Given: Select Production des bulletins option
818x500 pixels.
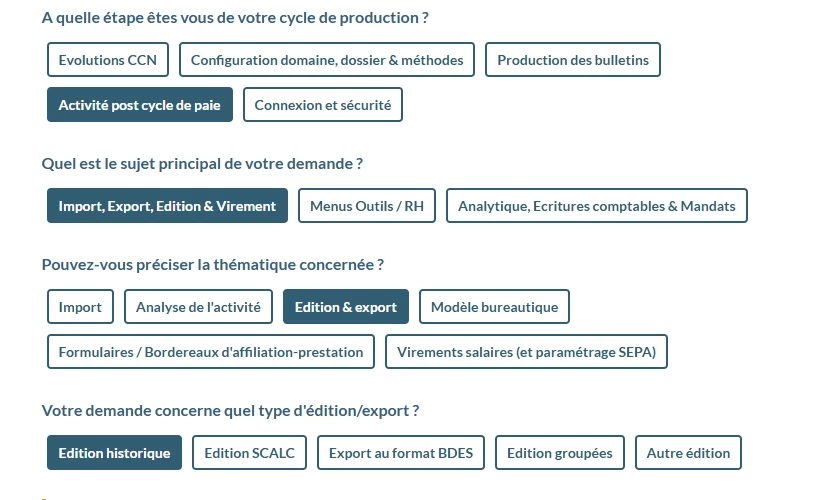Looking at the screenshot, I should coord(573,60).
